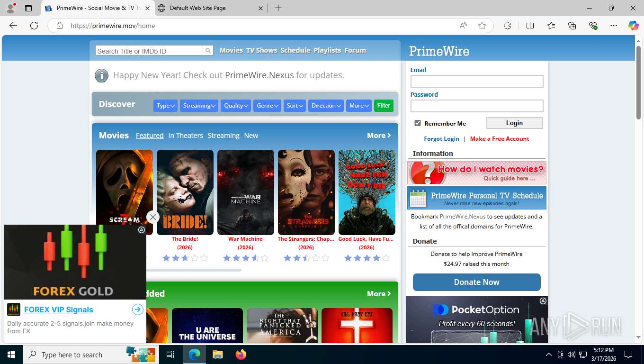Click AdChoices icon on PocketOption ad
Image resolution: width=644 pixels, height=364 pixels.
click(543, 301)
